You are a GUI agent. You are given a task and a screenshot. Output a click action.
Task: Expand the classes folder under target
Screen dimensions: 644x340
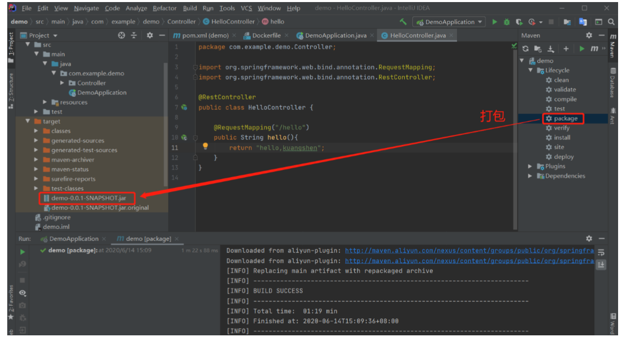(36, 131)
